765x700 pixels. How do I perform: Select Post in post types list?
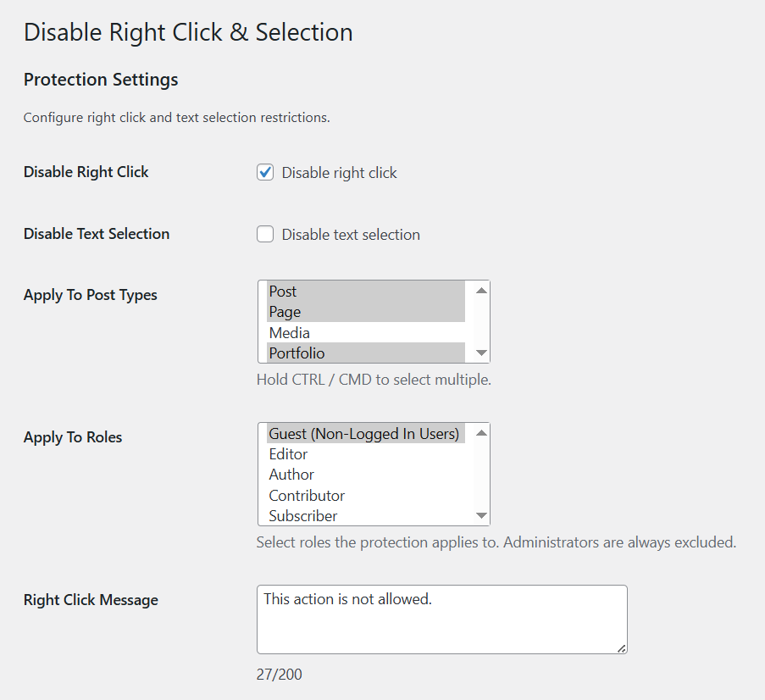pyautogui.click(x=283, y=292)
